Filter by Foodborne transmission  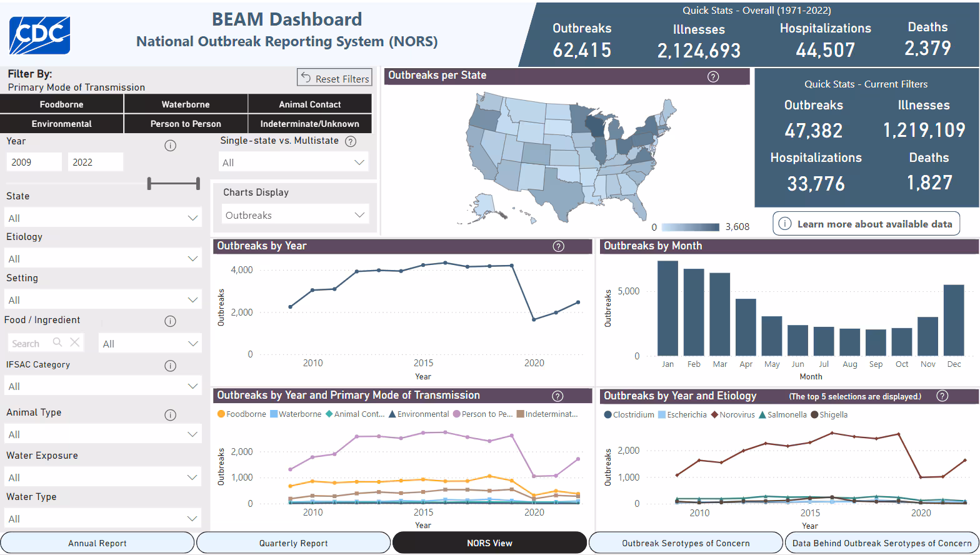61,104
